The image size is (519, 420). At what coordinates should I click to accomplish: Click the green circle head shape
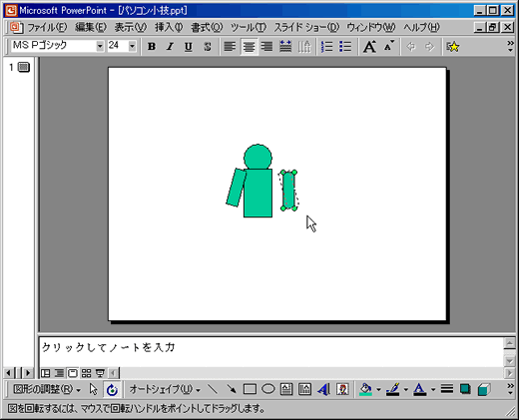pos(258,158)
